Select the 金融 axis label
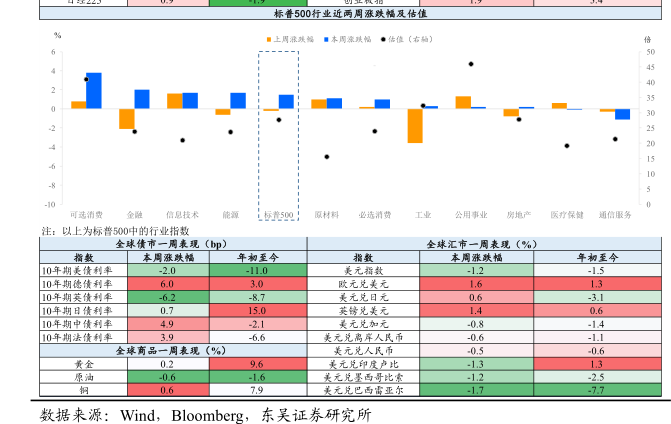The image size is (671, 424). tap(134, 215)
